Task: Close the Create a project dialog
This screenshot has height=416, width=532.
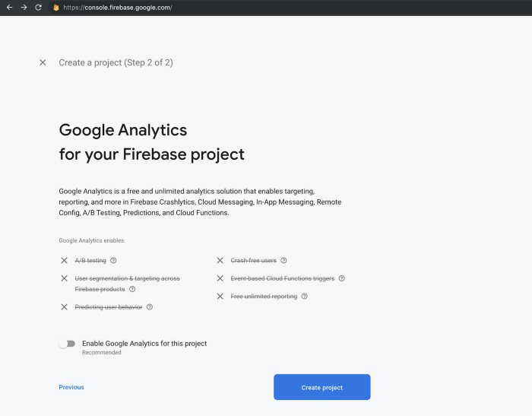Action: click(43, 62)
